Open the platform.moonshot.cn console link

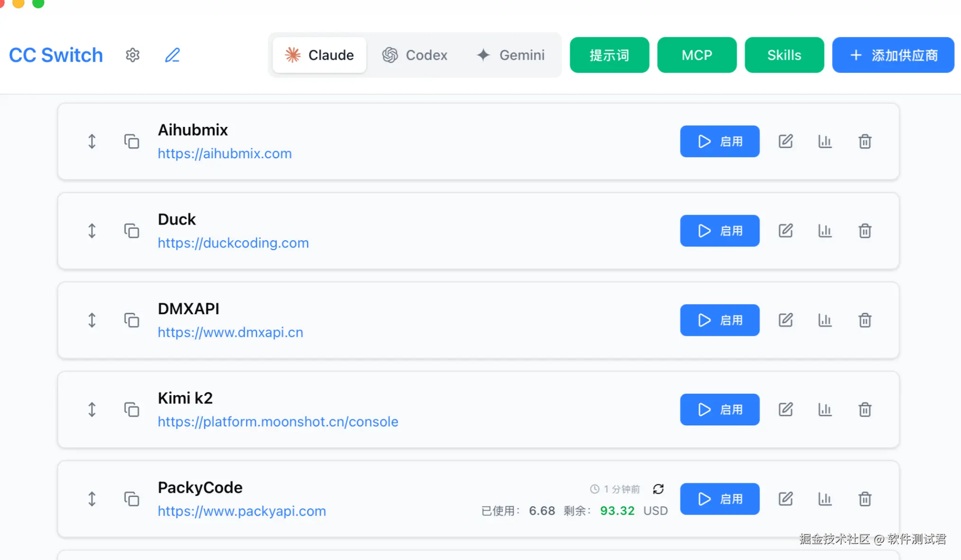coord(278,422)
